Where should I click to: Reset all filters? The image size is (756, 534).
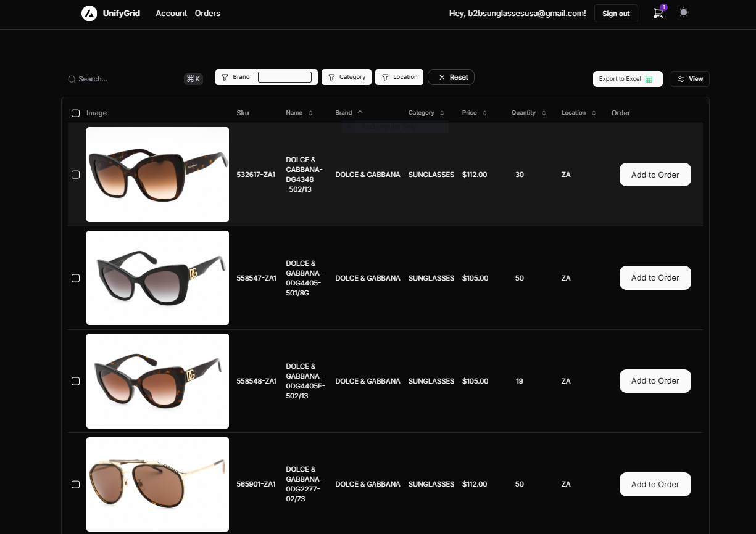coord(451,77)
